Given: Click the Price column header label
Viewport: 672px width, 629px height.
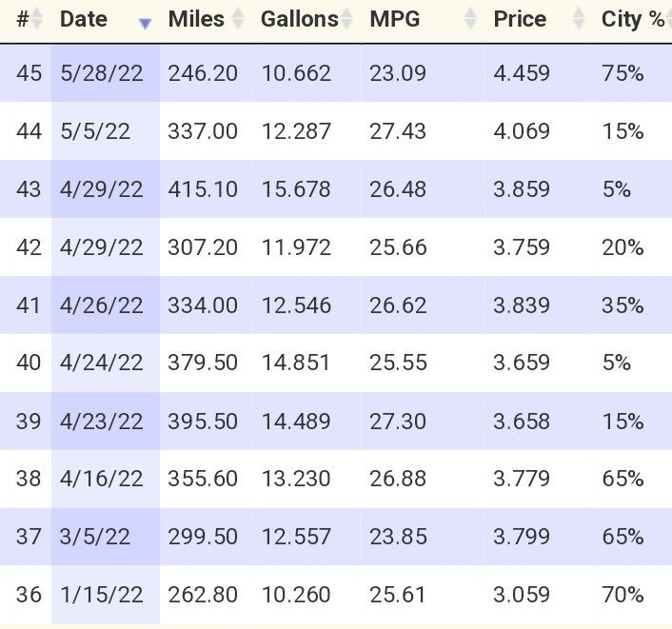Looking at the screenshot, I should coord(520,18).
